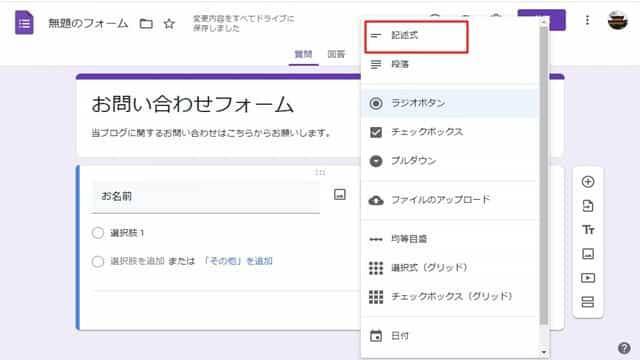Open the account profile avatar
Image resolution: width=640 pixels, height=360 pixels.
point(617,20)
